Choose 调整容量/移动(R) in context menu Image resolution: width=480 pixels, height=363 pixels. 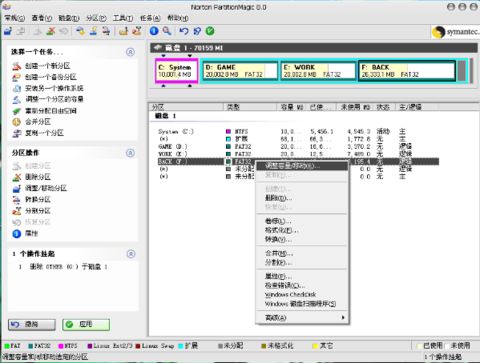[x=302, y=166]
